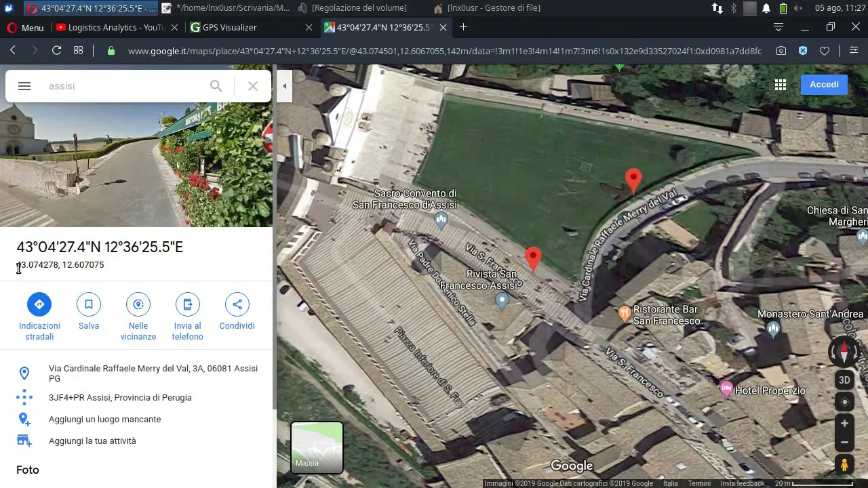This screenshot has width=868, height=488.
Task: Click the Ristorante Bar San Francesco marker
Action: coord(625,314)
